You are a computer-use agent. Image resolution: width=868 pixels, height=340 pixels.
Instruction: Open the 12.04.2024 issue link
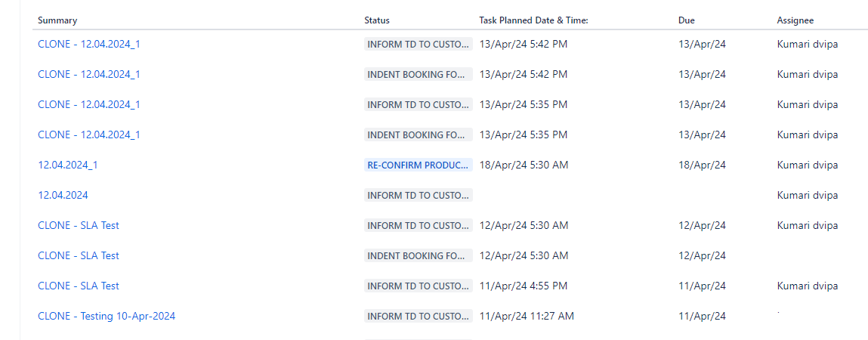(63, 195)
